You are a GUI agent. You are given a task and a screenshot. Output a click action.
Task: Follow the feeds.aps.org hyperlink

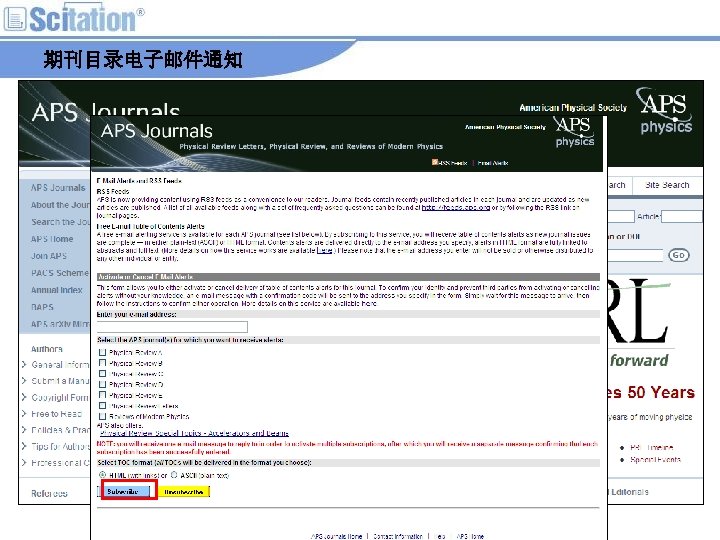tap(456, 208)
